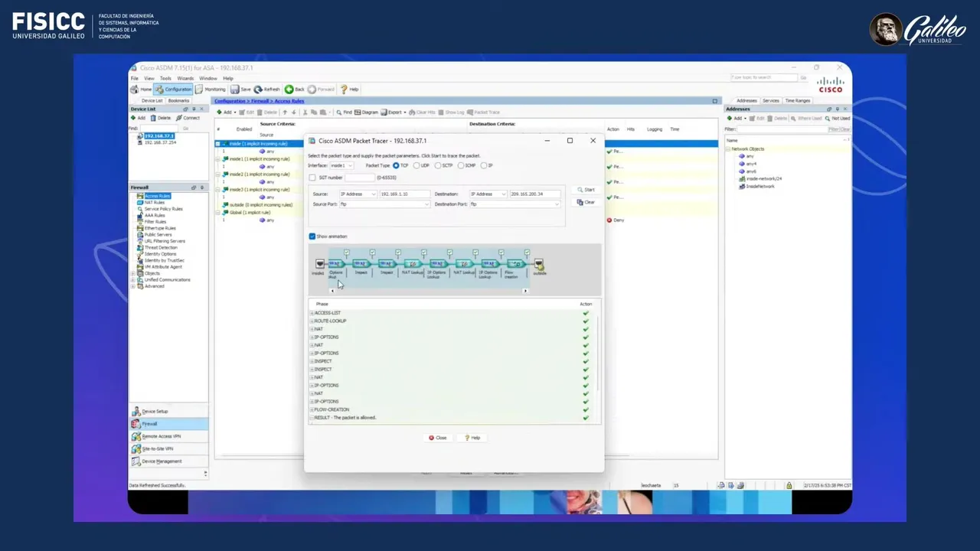Expand the ACCESS-LIST phase row

312,313
